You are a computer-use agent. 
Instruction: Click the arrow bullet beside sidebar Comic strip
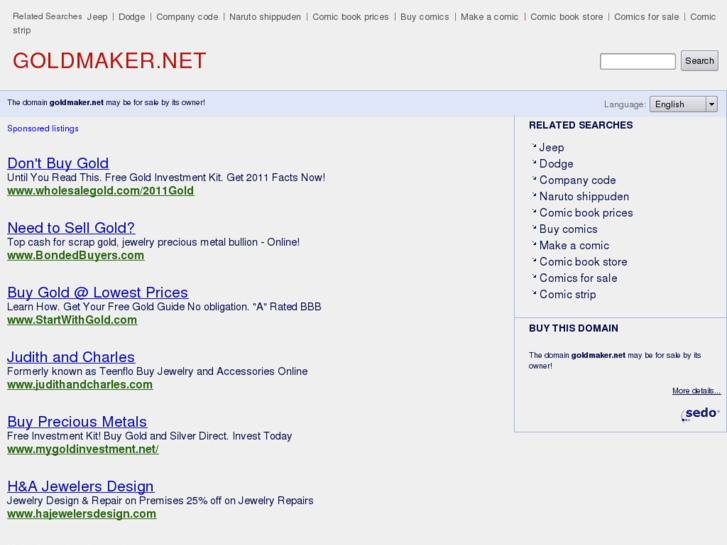pos(534,293)
